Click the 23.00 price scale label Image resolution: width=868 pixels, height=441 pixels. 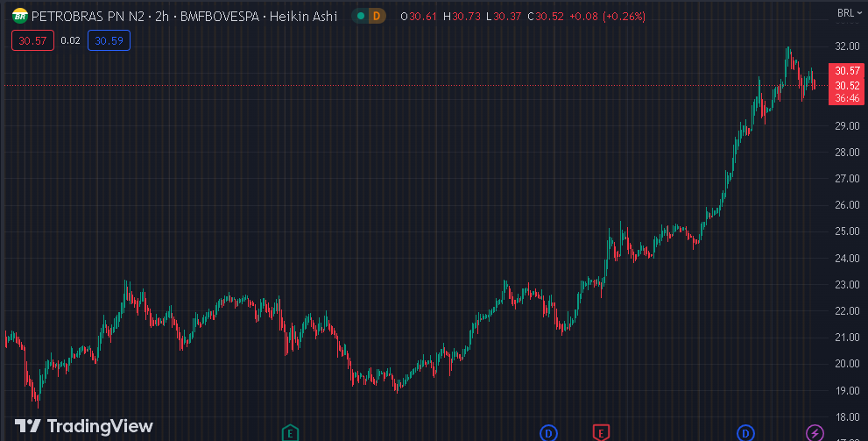[x=847, y=285]
